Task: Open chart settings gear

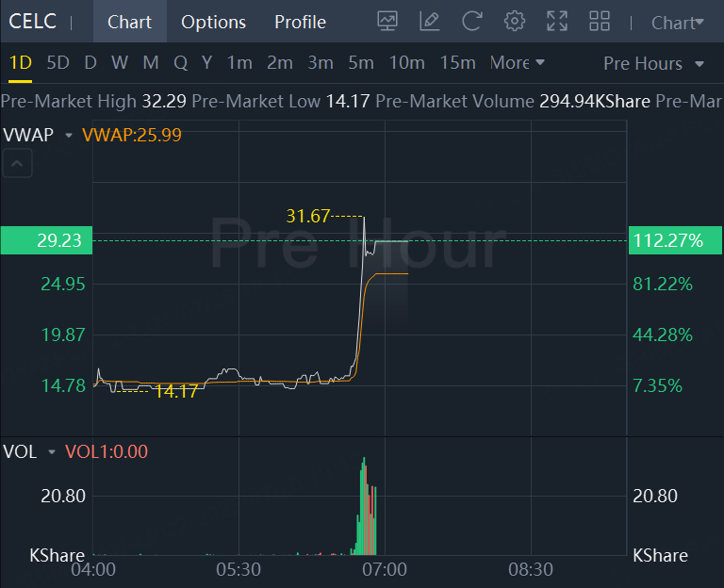Action: pos(515,21)
